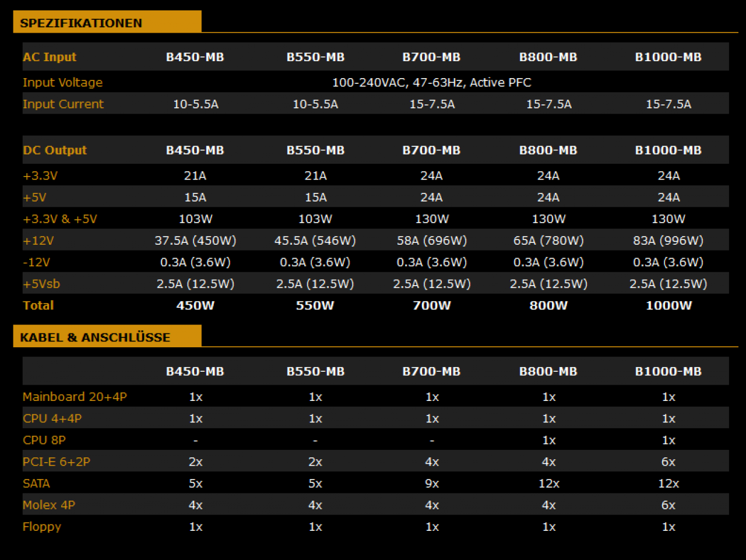Viewport: 746px width, 560px height.
Task: Select the DC Output table heading
Action: 55,150
